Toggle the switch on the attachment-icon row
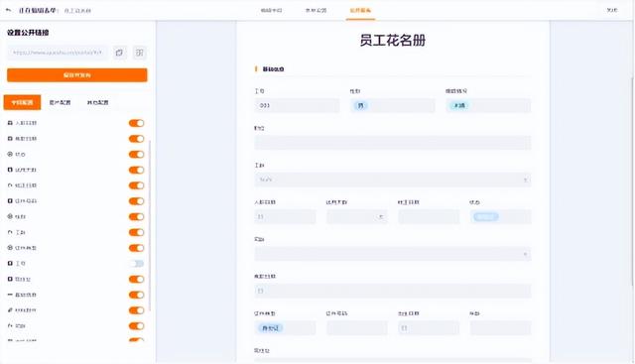 (137, 310)
